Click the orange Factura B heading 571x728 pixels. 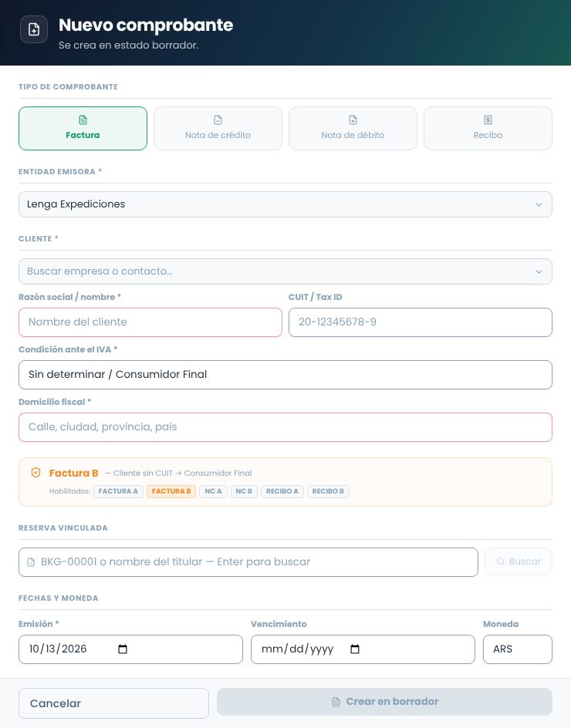(74, 473)
